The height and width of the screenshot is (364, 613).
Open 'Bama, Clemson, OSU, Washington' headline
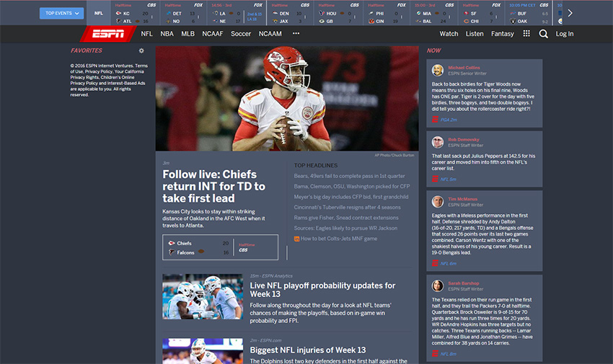[x=352, y=186]
